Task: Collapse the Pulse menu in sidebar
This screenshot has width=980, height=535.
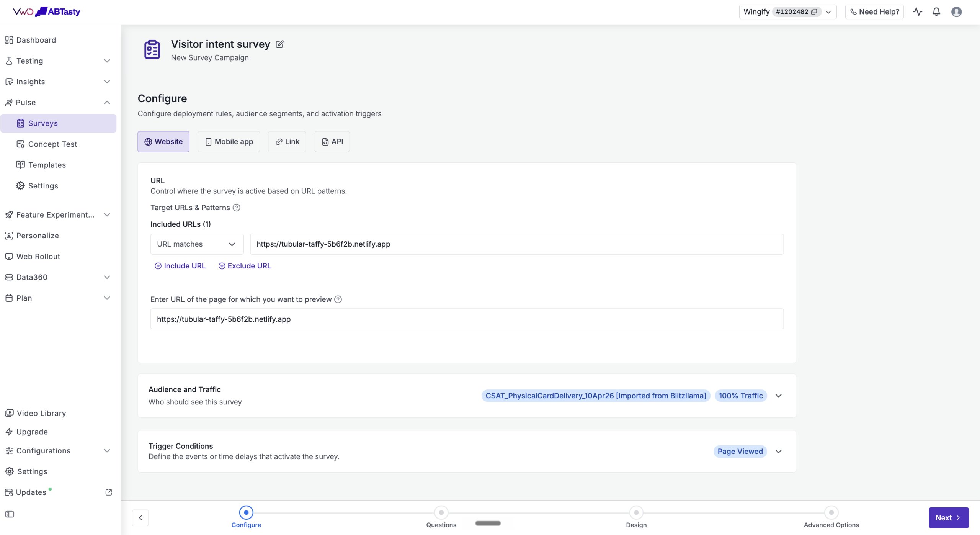Action: (x=107, y=103)
